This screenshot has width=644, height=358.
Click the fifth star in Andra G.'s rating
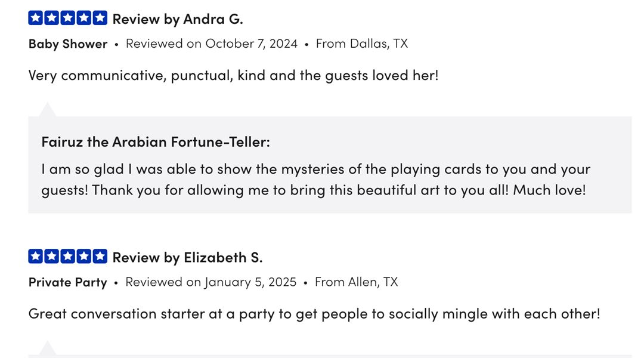[100, 18]
